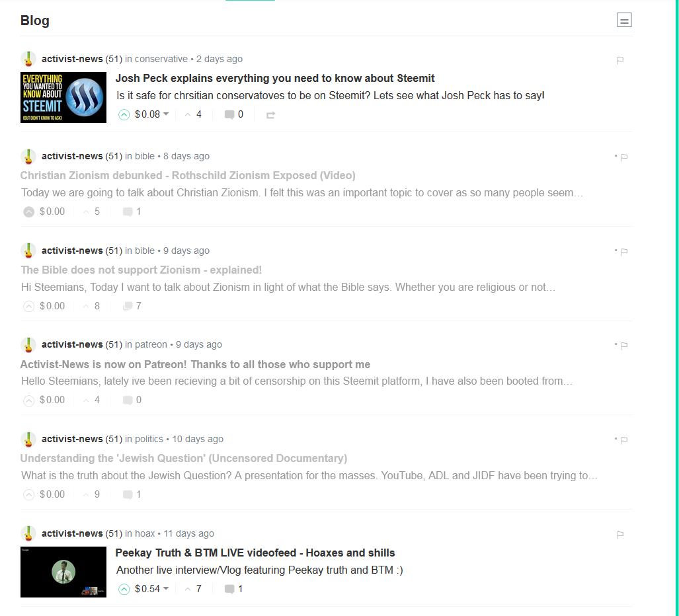679x616 pixels.
Task: Show voters for Bible Zionism post with 8 votes
Action: coord(91,306)
